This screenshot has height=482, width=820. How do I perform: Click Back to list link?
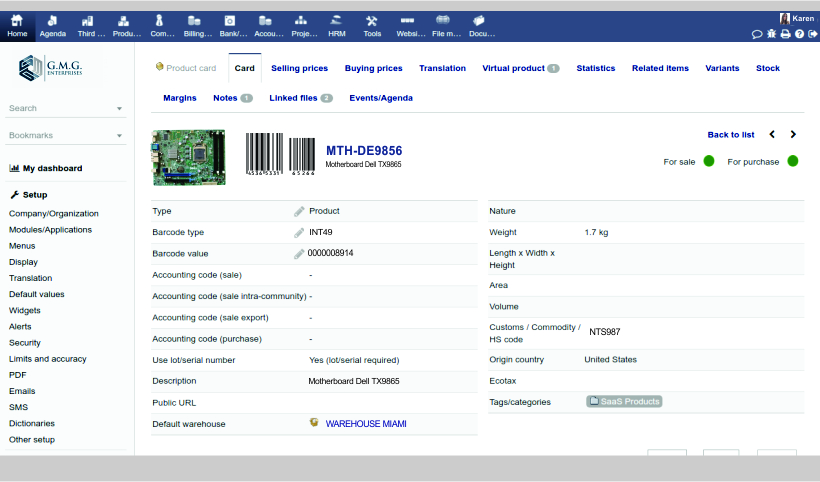[x=730, y=134]
